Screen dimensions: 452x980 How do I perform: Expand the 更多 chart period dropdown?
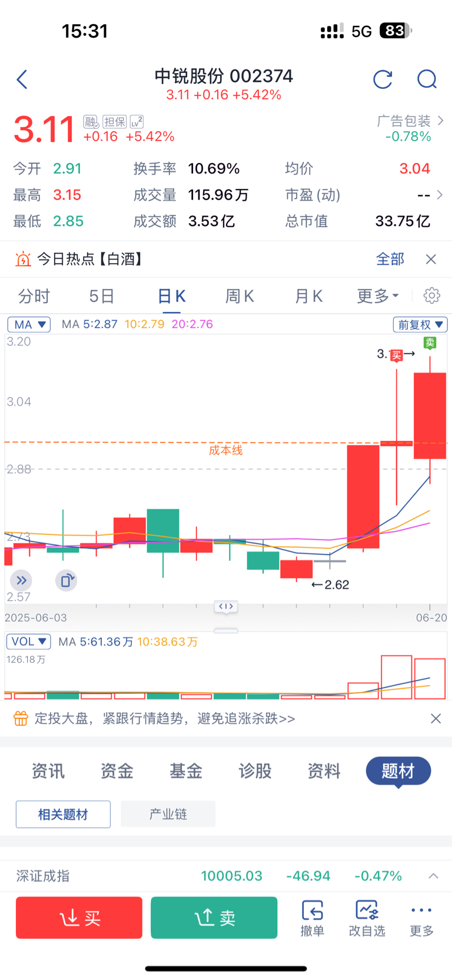[378, 295]
